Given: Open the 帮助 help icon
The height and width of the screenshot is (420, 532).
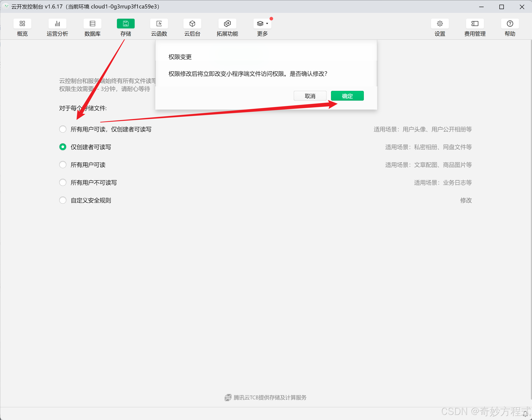Looking at the screenshot, I should click(510, 24).
